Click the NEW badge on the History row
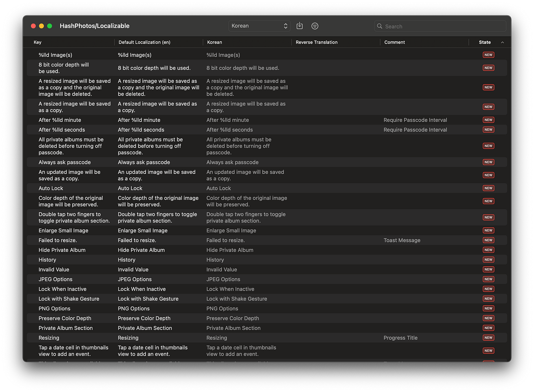Image resolution: width=534 pixels, height=392 pixels. tap(488, 259)
